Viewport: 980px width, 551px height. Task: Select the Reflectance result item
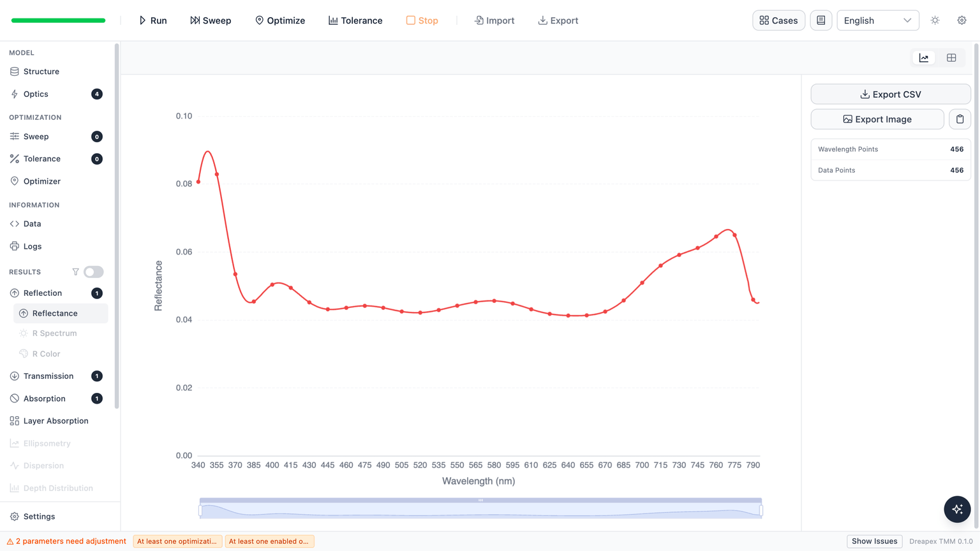click(x=61, y=313)
